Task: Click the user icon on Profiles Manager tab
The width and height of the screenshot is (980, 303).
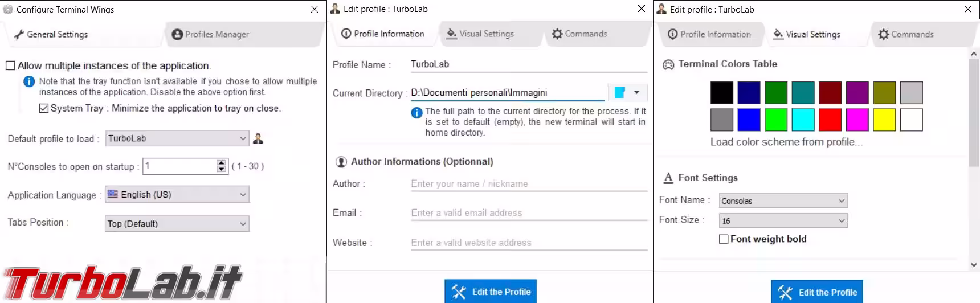Action: [177, 35]
